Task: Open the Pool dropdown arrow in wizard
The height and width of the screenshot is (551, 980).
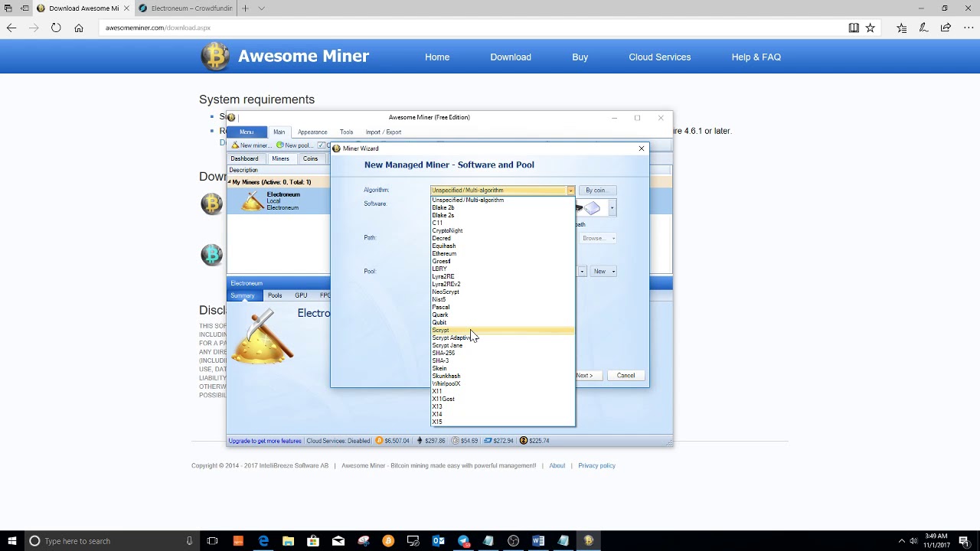Action: (582, 272)
